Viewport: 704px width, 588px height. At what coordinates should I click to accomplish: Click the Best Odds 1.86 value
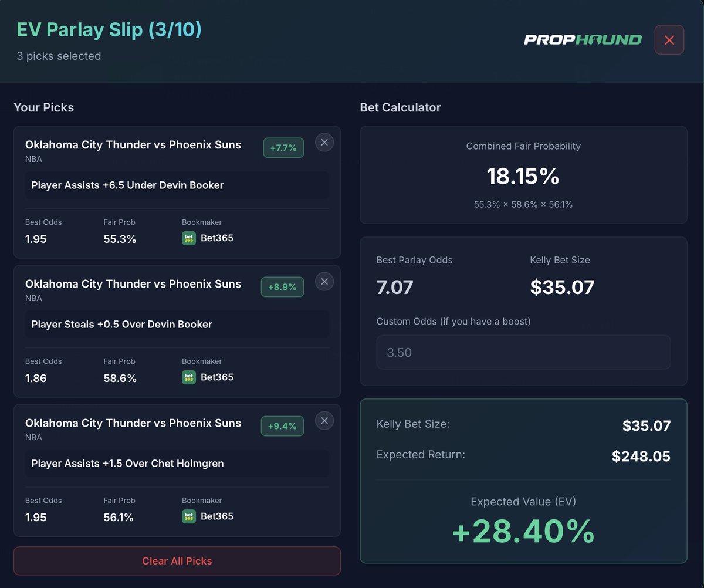pos(36,379)
